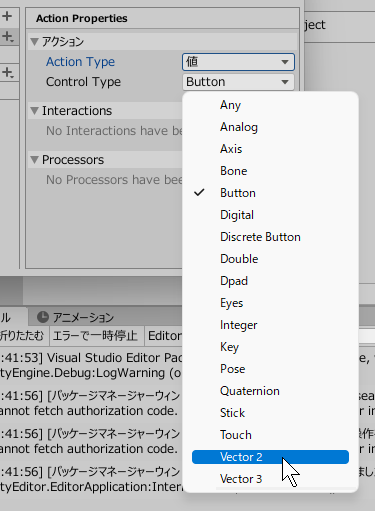Choose Vector 3 control type
This screenshot has width=375, height=511.
(x=270, y=479)
